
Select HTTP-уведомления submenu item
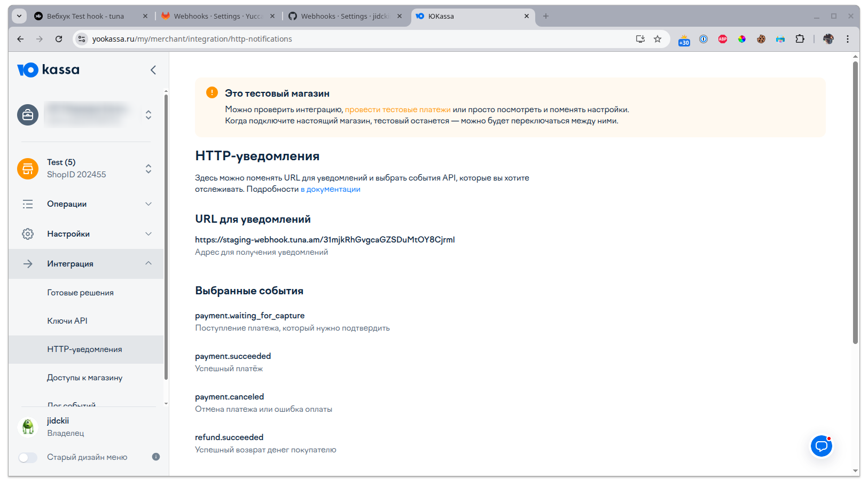point(86,349)
